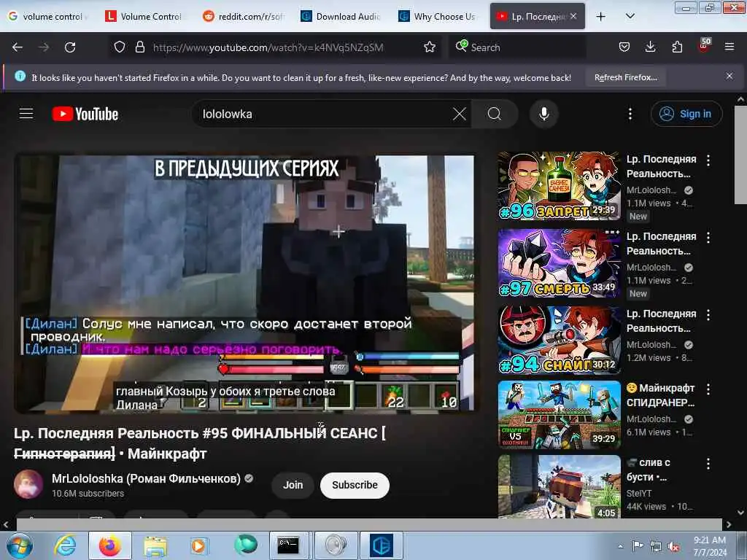Go back using the browser back arrow
Image resolution: width=747 pixels, height=560 pixels.
pyautogui.click(x=18, y=47)
